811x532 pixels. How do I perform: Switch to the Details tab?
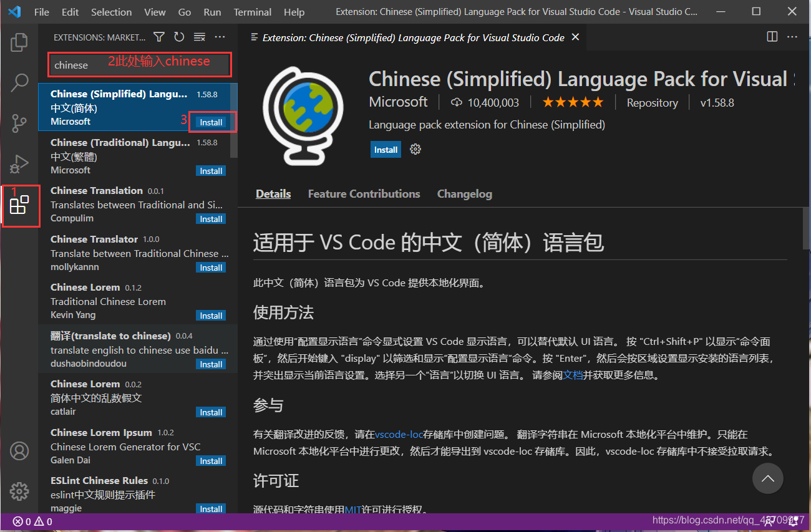tap(273, 194)
